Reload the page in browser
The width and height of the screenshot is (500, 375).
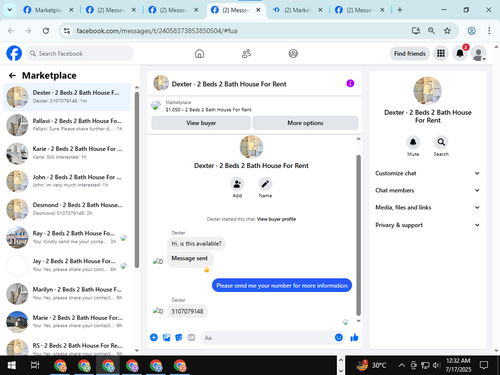point(46,31)
